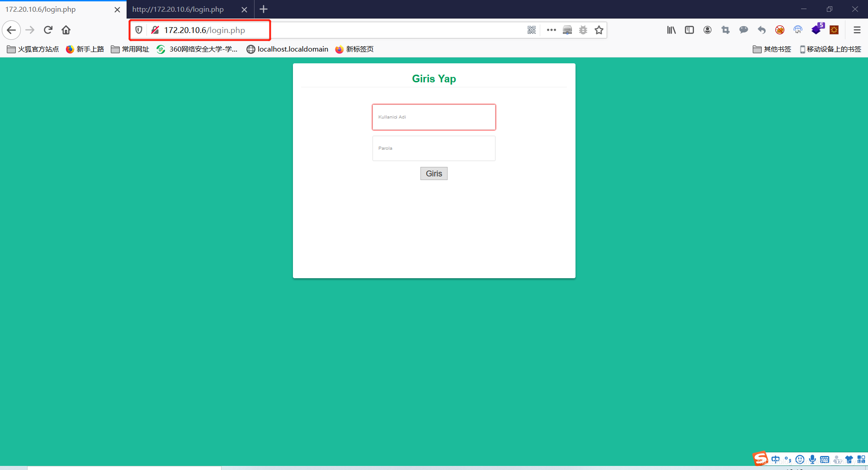The width and height of the screenshot is (868, 470).
Task: Open the Firefox hamburger menu
Action: point(857,30)
